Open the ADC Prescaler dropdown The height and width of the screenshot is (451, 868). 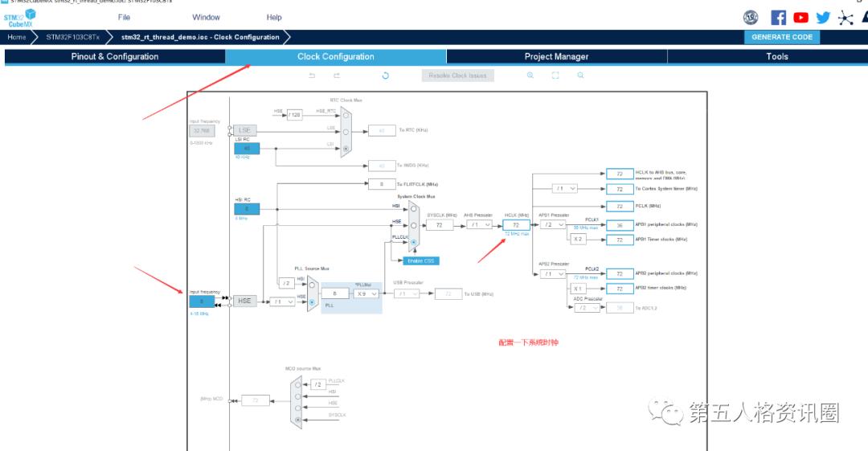(x=587, y=307)
